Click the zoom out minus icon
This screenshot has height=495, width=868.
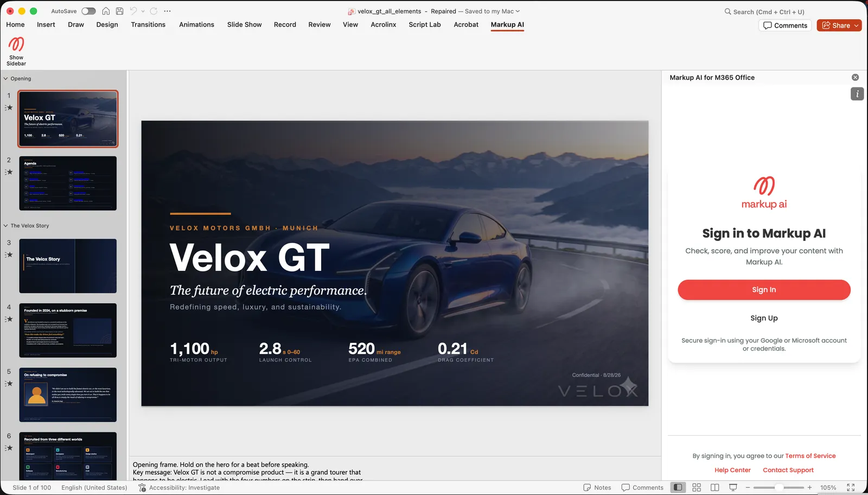click(748, 487)
